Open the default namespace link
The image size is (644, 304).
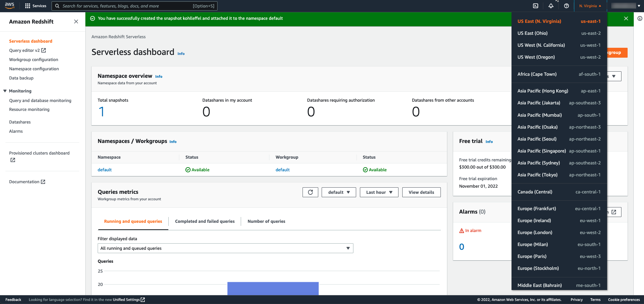click(x=104, y=170)
